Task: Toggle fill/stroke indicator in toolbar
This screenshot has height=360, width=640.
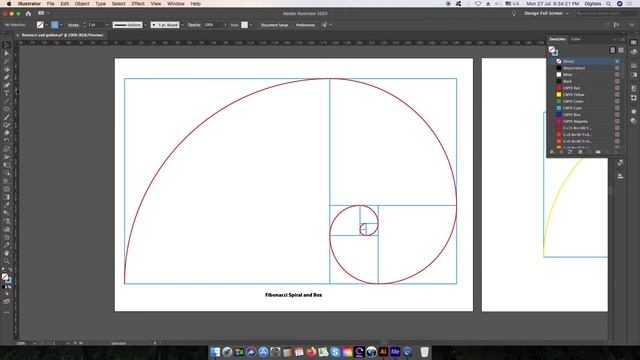Action: (6, 278)
